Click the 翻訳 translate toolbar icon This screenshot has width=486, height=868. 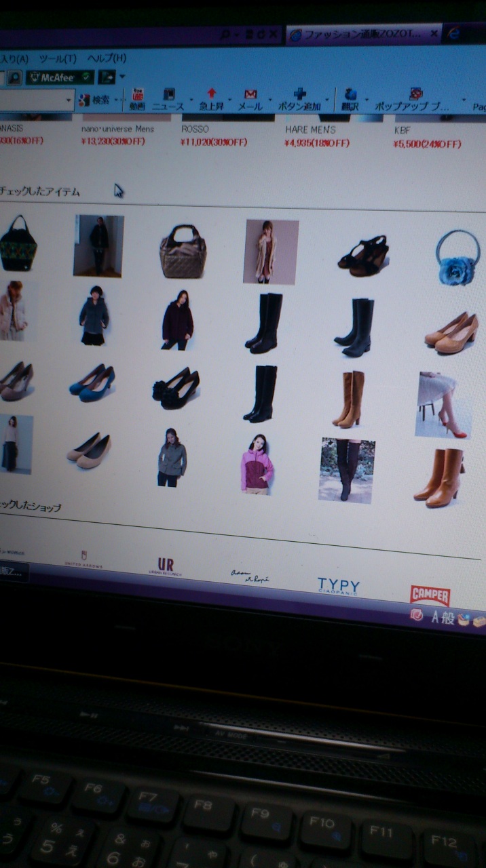click(x=350, y=100)
